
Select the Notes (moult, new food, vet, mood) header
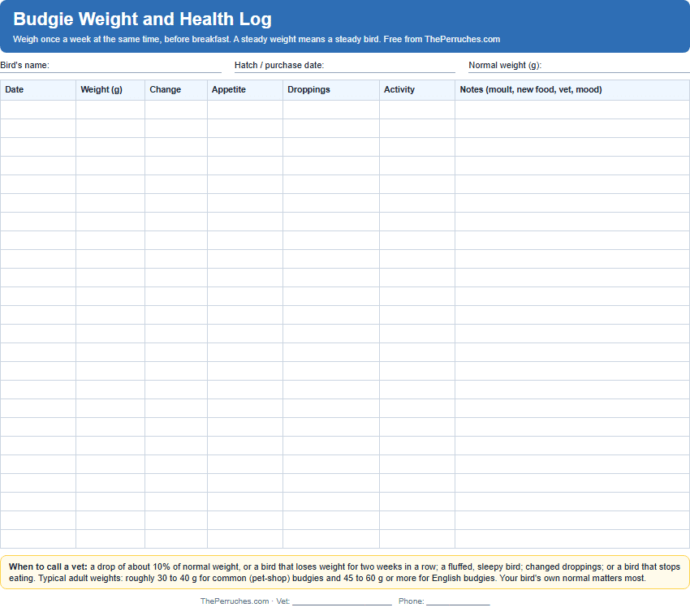click(572, 90)
